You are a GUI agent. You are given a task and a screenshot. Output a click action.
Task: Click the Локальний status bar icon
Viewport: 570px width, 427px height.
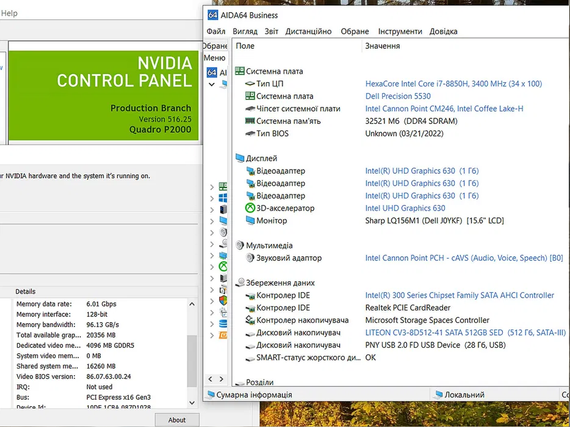pyautogui.click(x=439, y=394)
